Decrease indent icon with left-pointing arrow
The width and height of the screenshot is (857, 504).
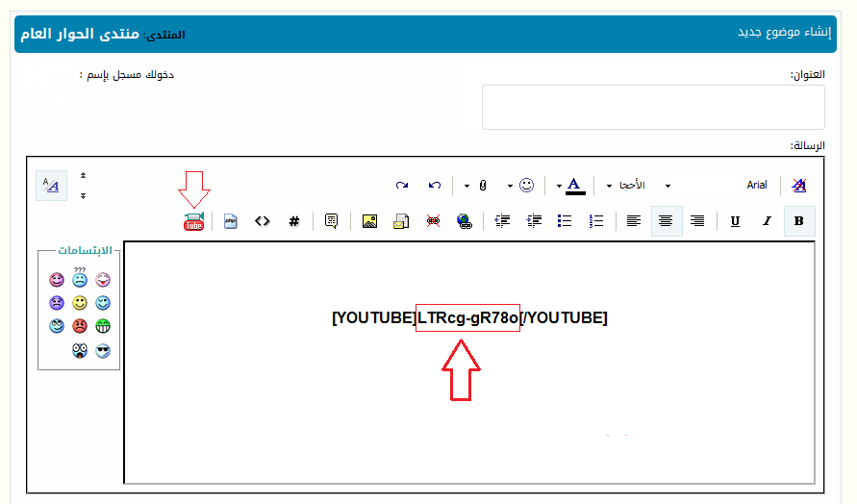click(x=502, y=221)
